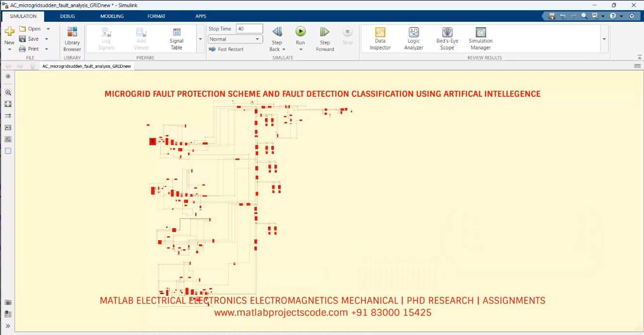Click Undo in the quick access toolbar
The image size is (644, 335).
pyautogui.click(x=563, y=16)
